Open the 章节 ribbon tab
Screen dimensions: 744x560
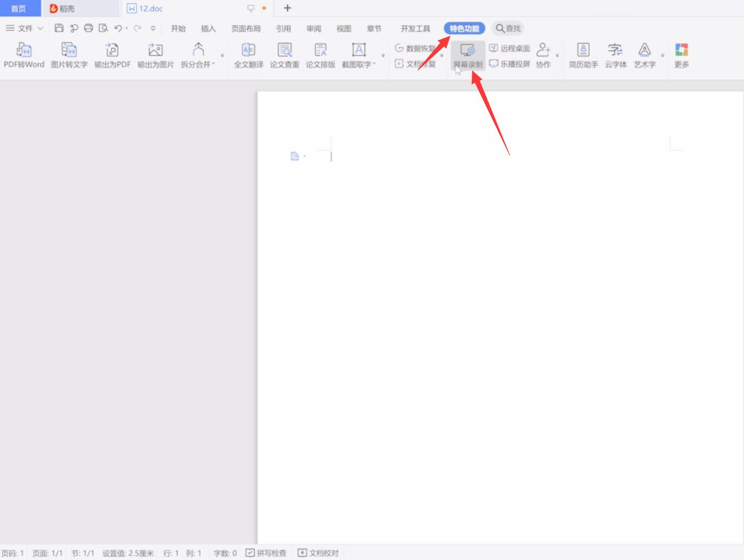(374, 29)
